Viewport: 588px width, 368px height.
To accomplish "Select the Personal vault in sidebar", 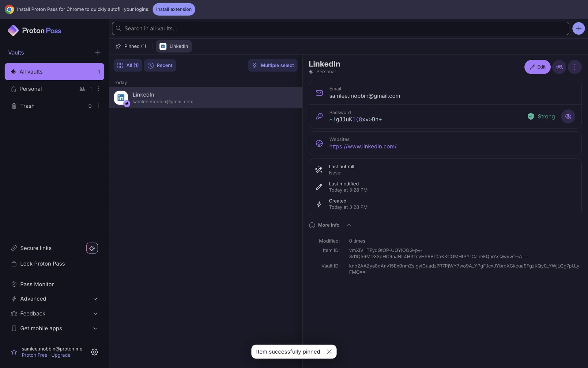I will coord(31,89).
